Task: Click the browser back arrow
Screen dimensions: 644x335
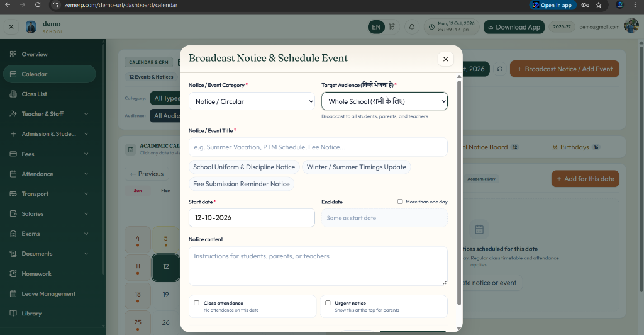Action: 8,5
